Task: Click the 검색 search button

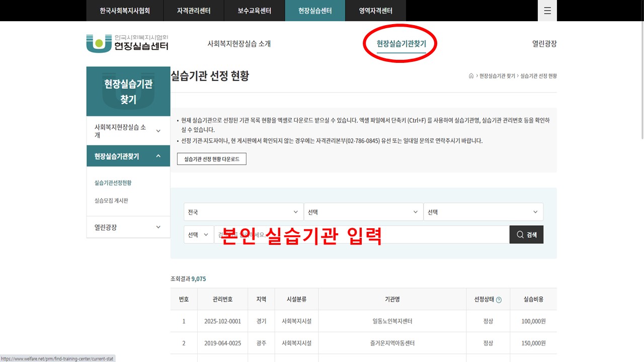Action: coord(526,235)
